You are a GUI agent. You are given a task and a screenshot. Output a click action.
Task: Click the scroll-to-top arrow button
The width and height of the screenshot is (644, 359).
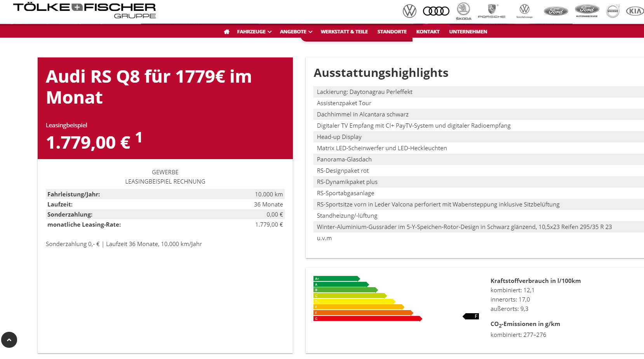click(x=9, y=340)
